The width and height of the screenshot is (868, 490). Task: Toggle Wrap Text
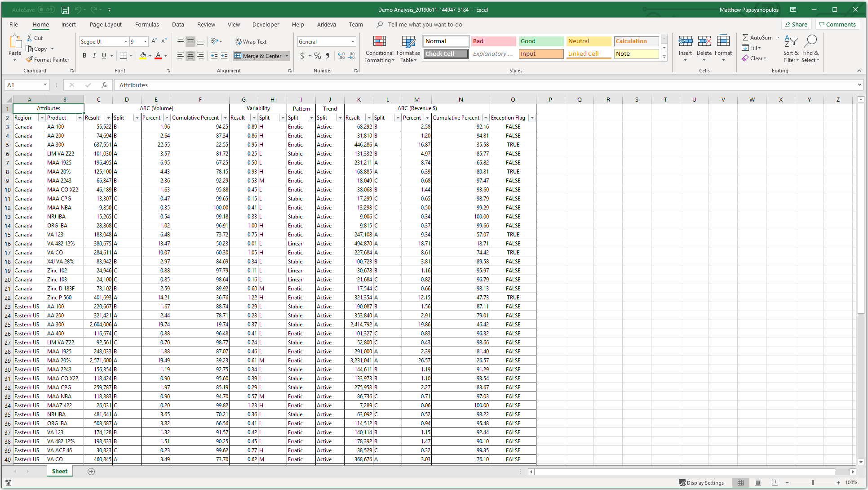pyautogui.click(x=251, y=41)
